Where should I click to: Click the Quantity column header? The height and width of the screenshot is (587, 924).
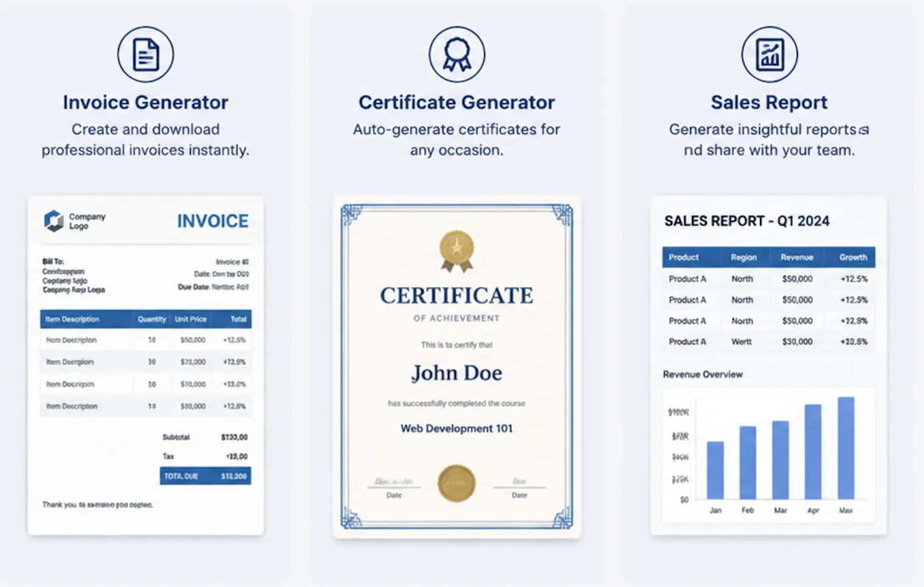[152, 319]
